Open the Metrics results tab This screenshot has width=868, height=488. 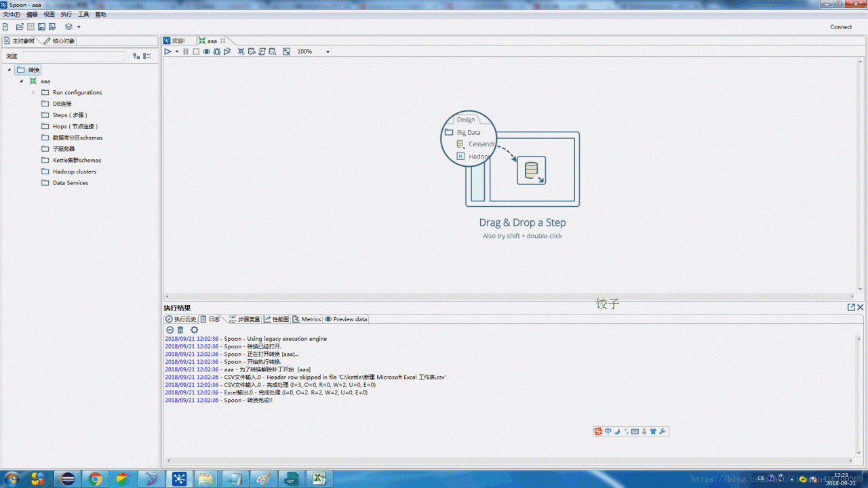pyautogui.click(x=307, y=319)
